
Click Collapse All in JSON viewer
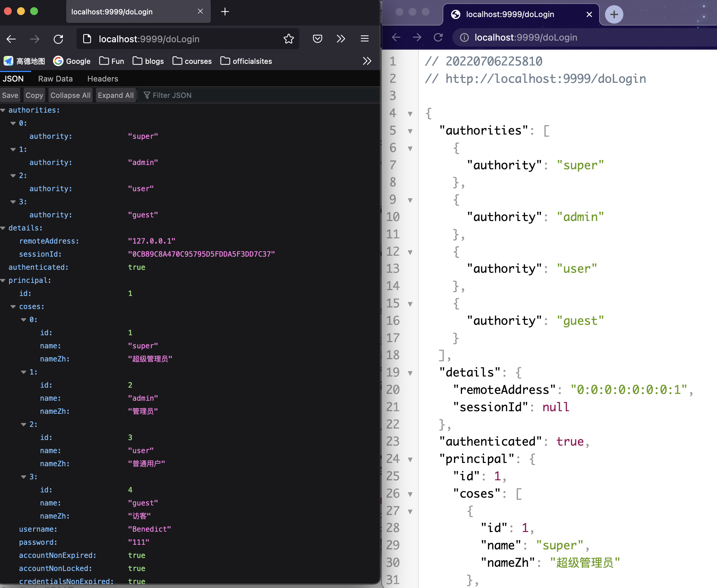pyautogui.click(x=70, y=96)
